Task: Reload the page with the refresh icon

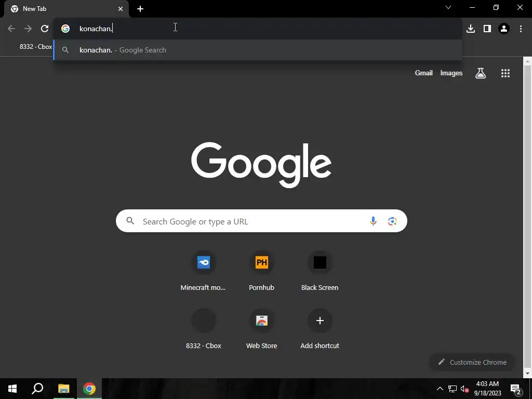Action: pos(45,29)
